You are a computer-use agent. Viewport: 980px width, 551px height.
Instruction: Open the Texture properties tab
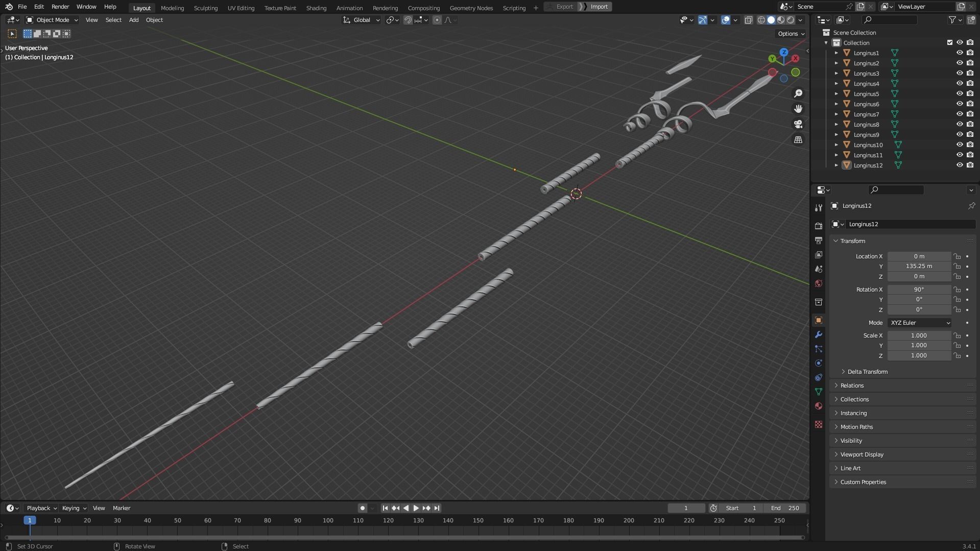click(x=819, y=424)
